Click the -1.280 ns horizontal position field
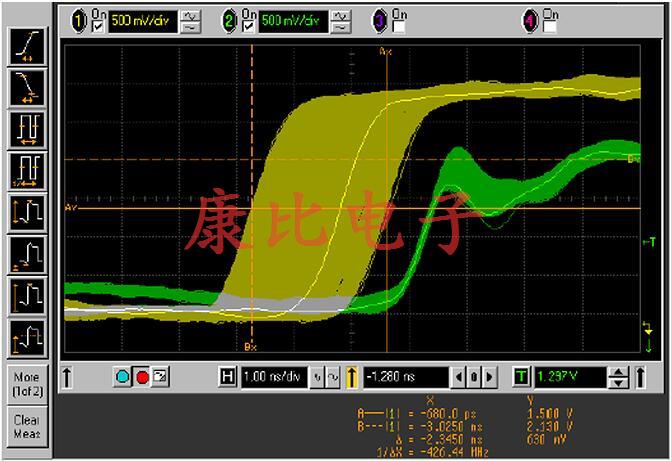The height and width of the screenshot is (461, 672). point(405,377)
